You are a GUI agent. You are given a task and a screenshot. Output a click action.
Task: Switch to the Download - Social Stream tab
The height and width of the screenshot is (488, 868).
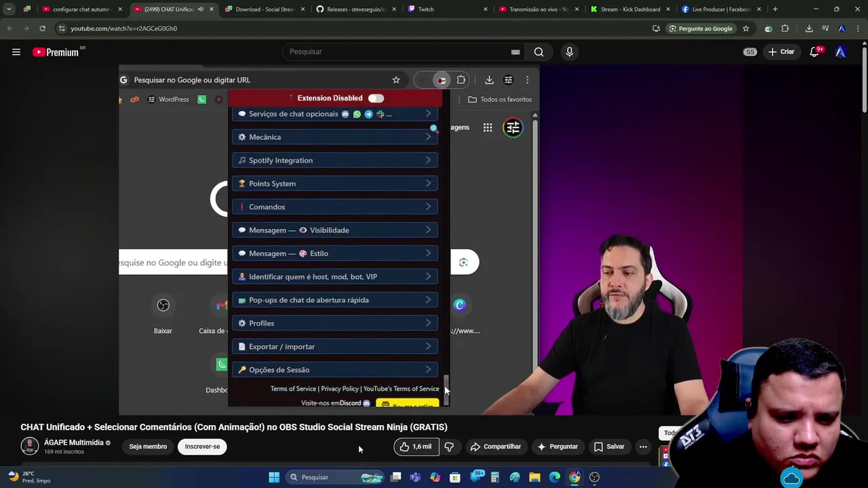[x=264, y=9]
